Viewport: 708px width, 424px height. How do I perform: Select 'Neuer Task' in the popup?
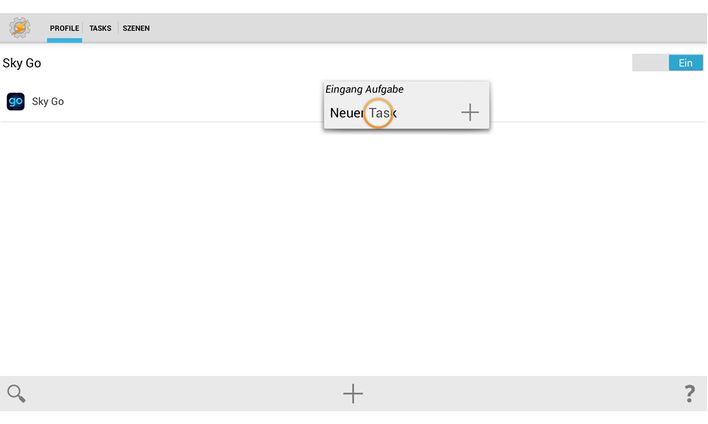(363, 113)
